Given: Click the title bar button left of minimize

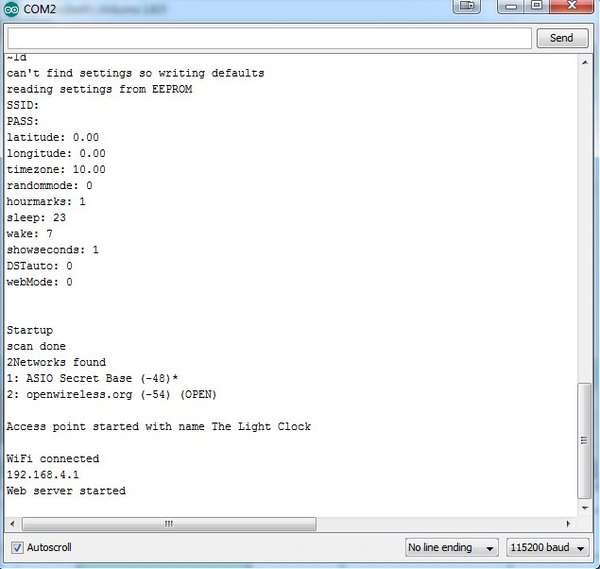Looking at the screenshot, I should click(x=466, y=6).
